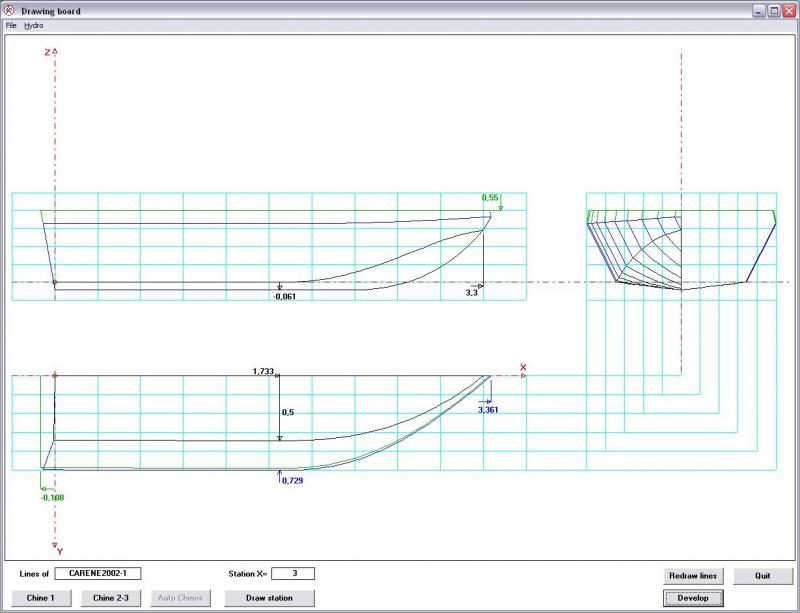Click the Drawing board app icon
Image resolution: width=800 pixels, height=613 pixels.
click(x=9, y=11)
